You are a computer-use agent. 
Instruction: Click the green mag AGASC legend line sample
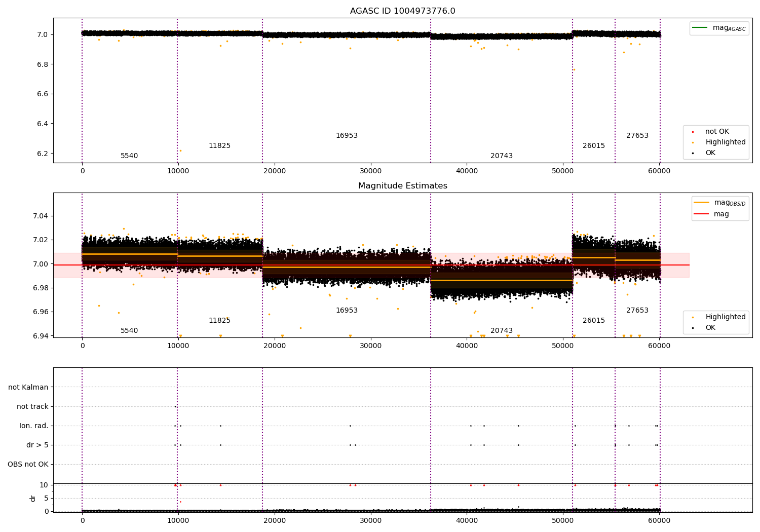tap(700, 28)
